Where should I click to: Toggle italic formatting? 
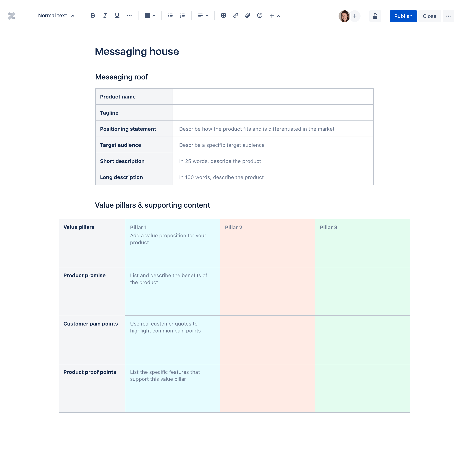pos(105,15)
